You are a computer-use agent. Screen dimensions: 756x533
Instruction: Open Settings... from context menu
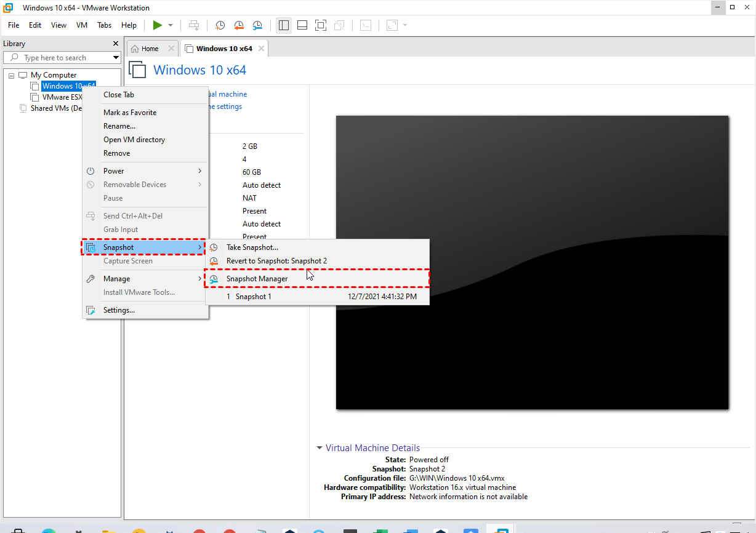click(x=119, y=310)
